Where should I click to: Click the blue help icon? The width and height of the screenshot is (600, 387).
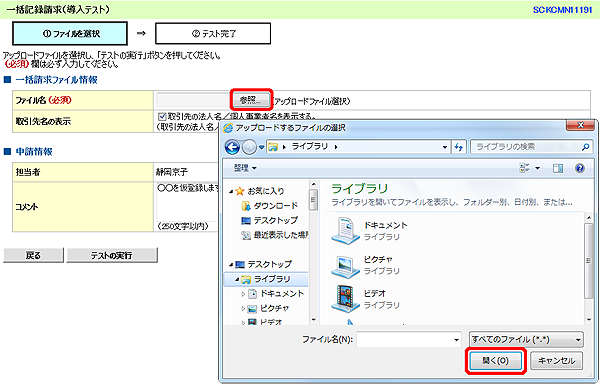click(580, 168)
